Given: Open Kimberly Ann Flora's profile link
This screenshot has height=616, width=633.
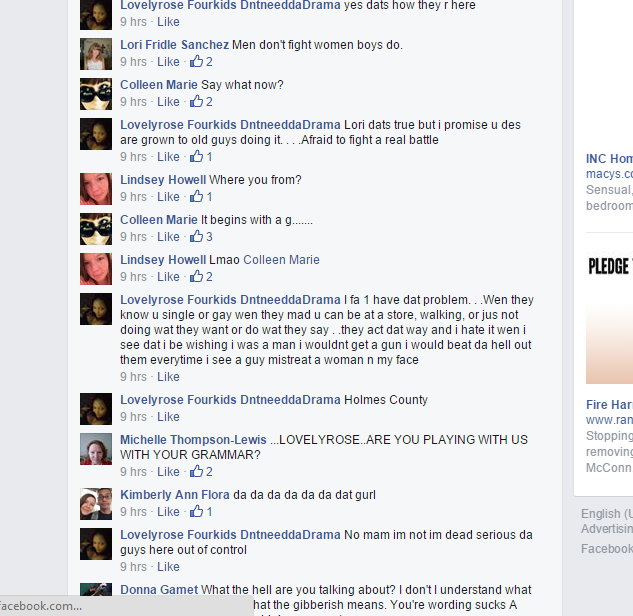Looking at the screenshot, I should (174, 495).
